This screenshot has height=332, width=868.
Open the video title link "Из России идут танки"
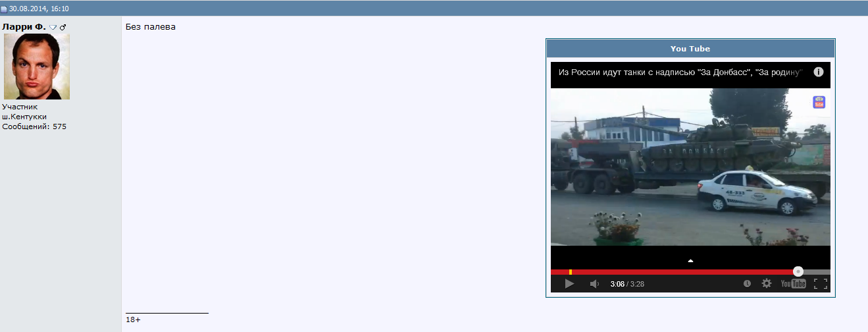(680, 72)
